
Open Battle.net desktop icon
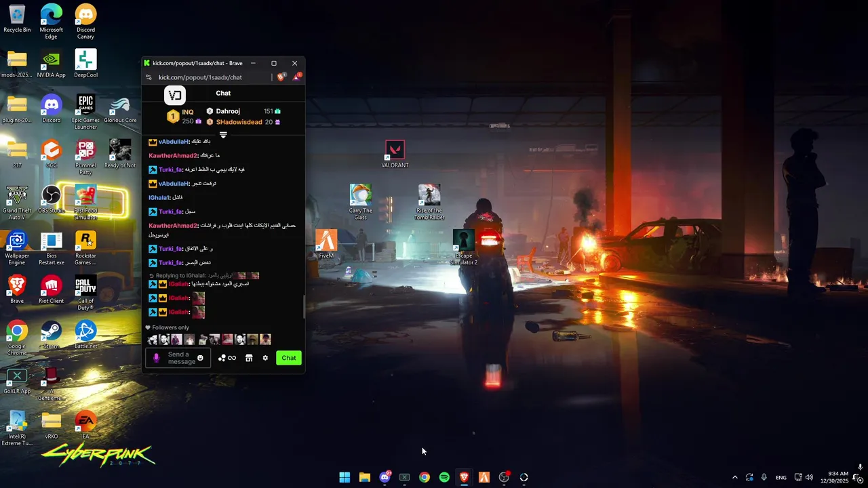coord(85,335)
